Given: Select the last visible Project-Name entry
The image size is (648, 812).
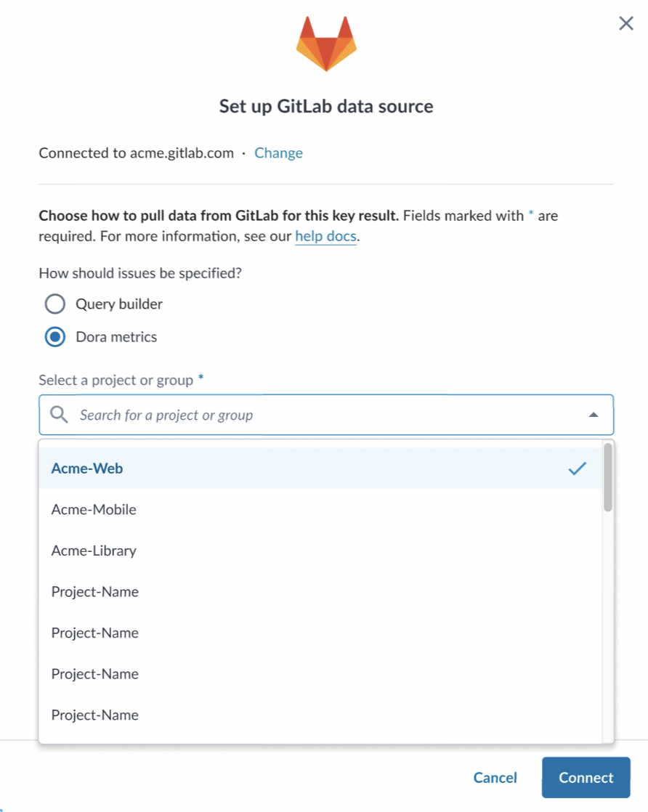Looking at the screenshot, I should (x=320, y=715).
